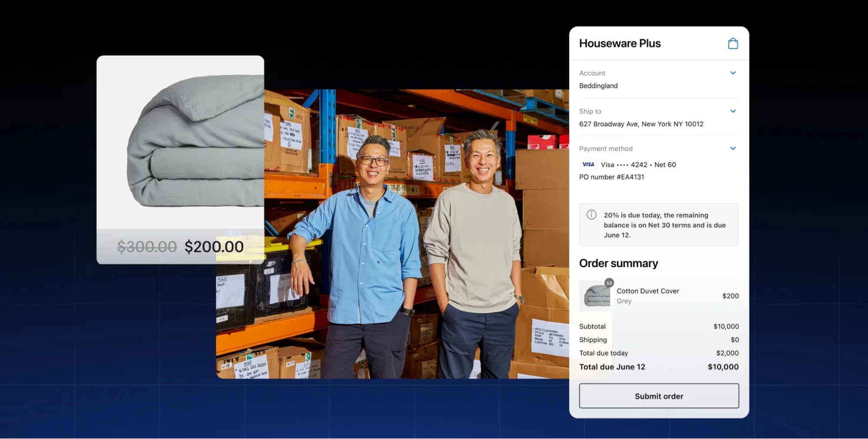Click the Order summary heading
The image size is (868, 439).
pyautogui.click(x=618, y=263)
